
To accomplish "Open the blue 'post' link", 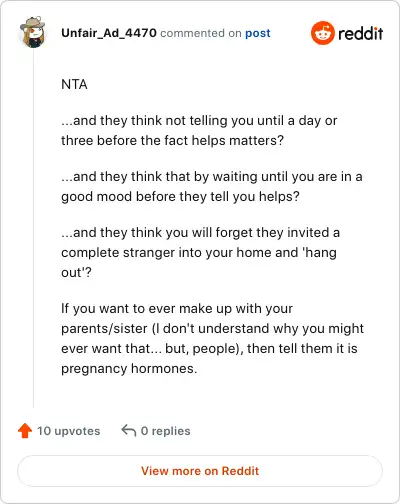I will [258, 33].
